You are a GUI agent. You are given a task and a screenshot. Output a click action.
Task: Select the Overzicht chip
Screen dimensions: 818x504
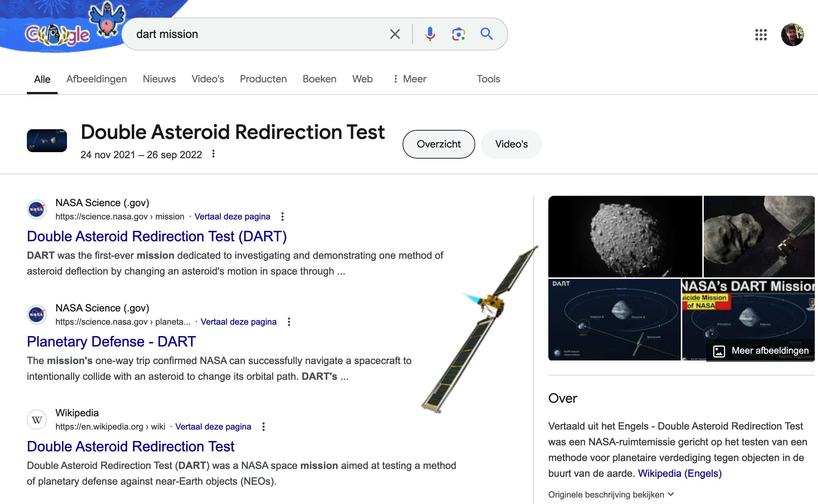[438, 144]
